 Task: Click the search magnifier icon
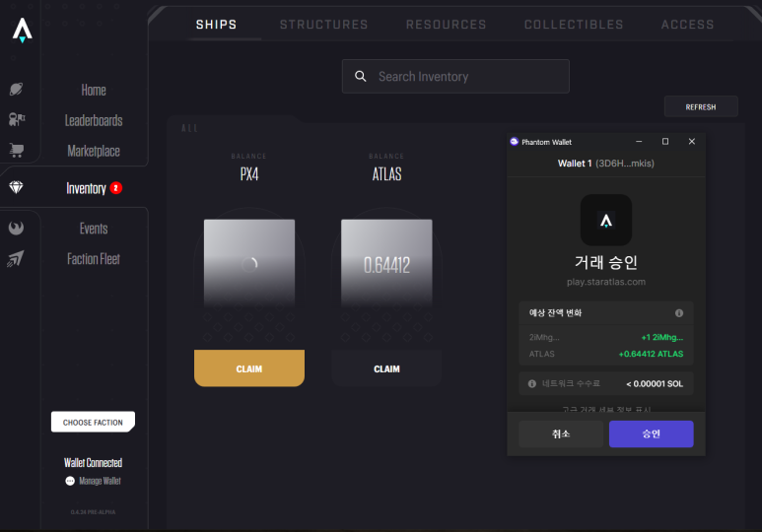(x=360, y=76)
